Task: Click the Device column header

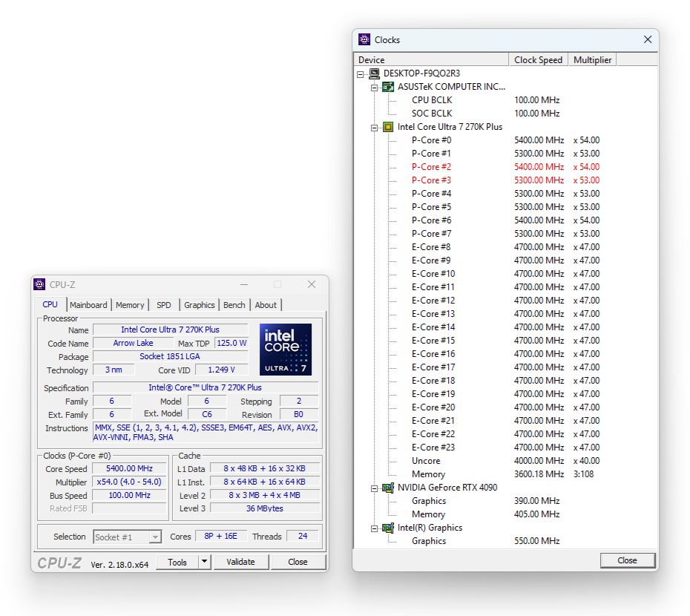Action: [x=431, y=60]
